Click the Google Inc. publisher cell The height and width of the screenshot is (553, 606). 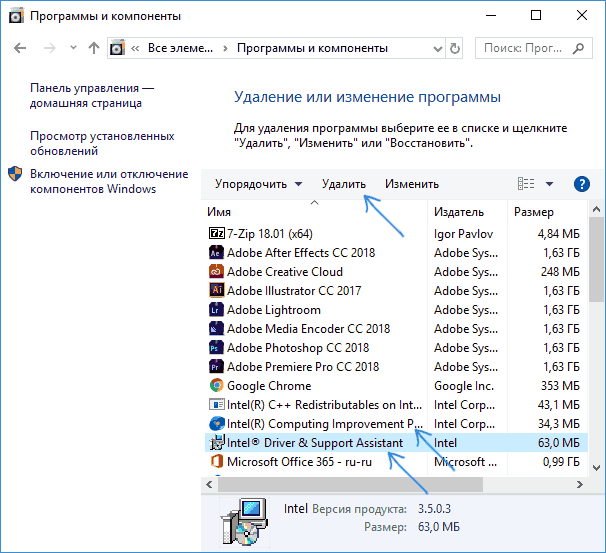464,386
